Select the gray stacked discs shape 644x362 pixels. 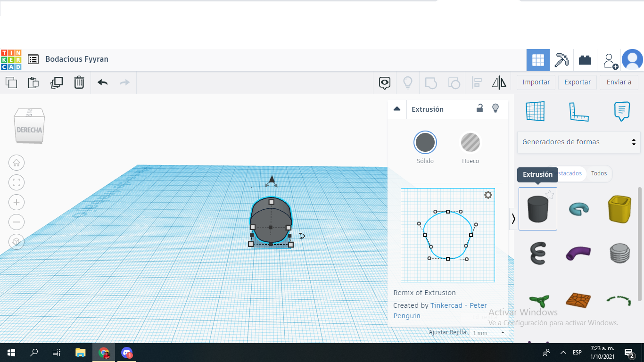coord(619,254)
